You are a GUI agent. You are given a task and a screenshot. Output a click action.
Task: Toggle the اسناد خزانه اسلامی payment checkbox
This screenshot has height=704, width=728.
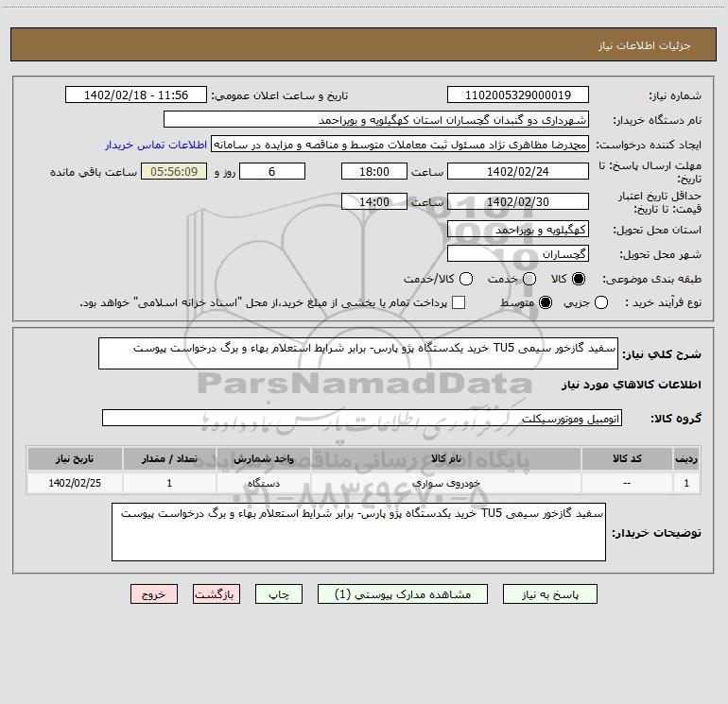(x=459, y=302)
